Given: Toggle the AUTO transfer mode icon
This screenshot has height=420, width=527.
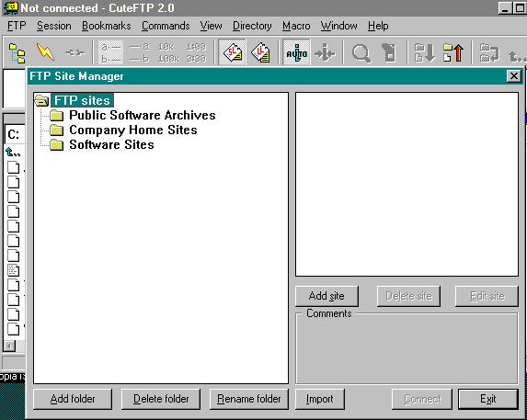Looking at the screenshot, I should pyautogui.click(x=296, y=52).
